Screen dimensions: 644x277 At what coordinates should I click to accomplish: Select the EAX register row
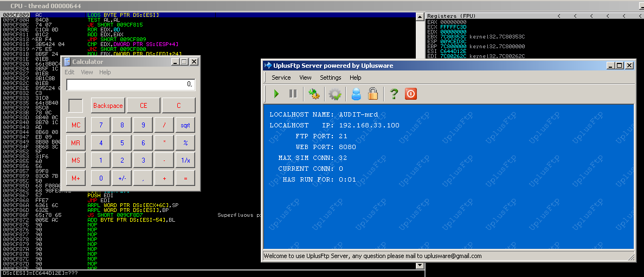click(447, 22)
